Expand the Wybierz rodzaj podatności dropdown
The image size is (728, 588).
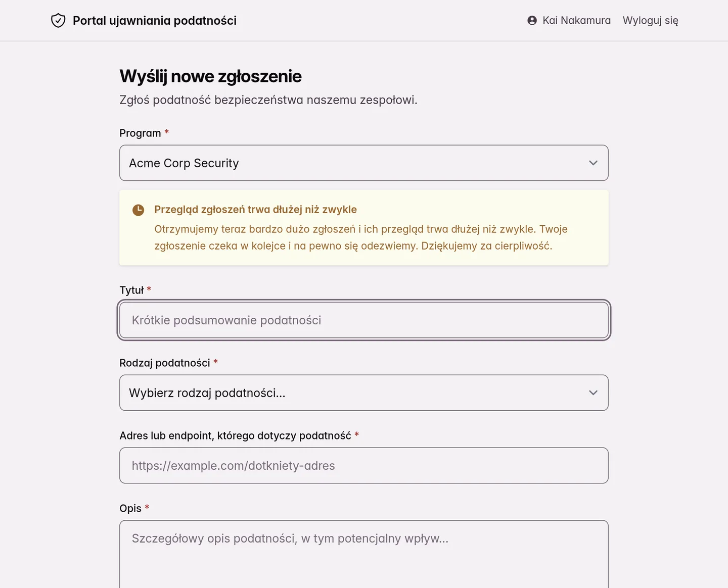(364, 393)
